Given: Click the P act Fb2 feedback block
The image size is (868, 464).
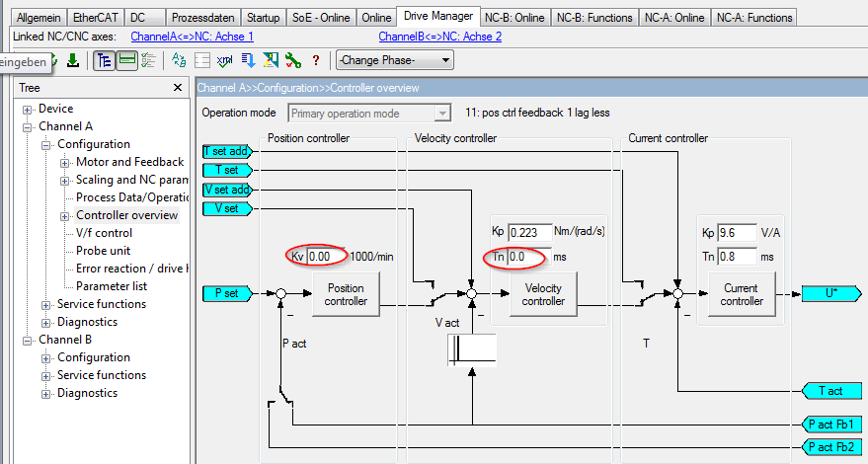Looking at the screenshot, I should coord(831,447).
